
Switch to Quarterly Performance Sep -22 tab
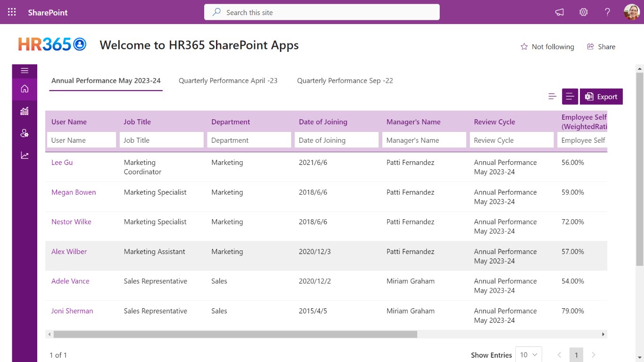pos(345,81)
